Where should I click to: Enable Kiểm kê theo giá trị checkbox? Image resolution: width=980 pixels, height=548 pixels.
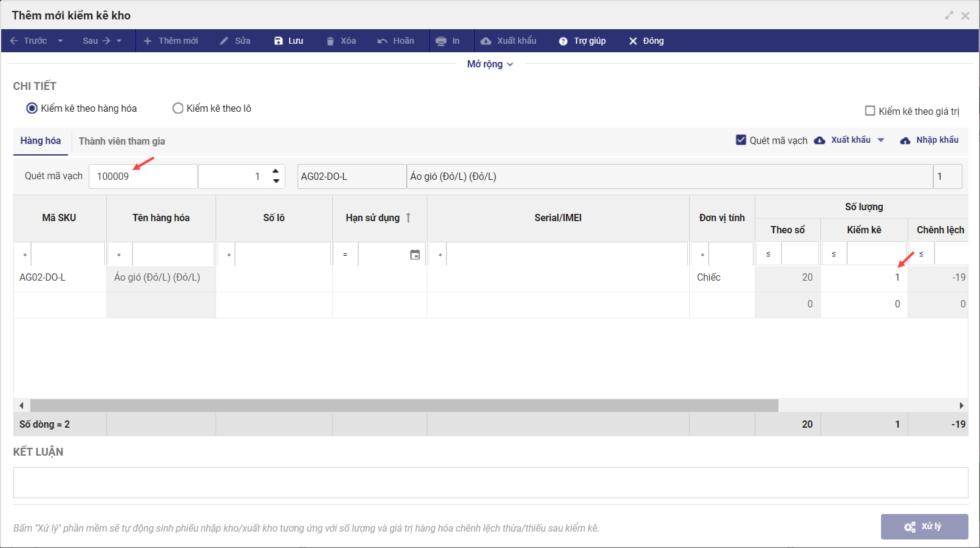(x=870, y=111)
